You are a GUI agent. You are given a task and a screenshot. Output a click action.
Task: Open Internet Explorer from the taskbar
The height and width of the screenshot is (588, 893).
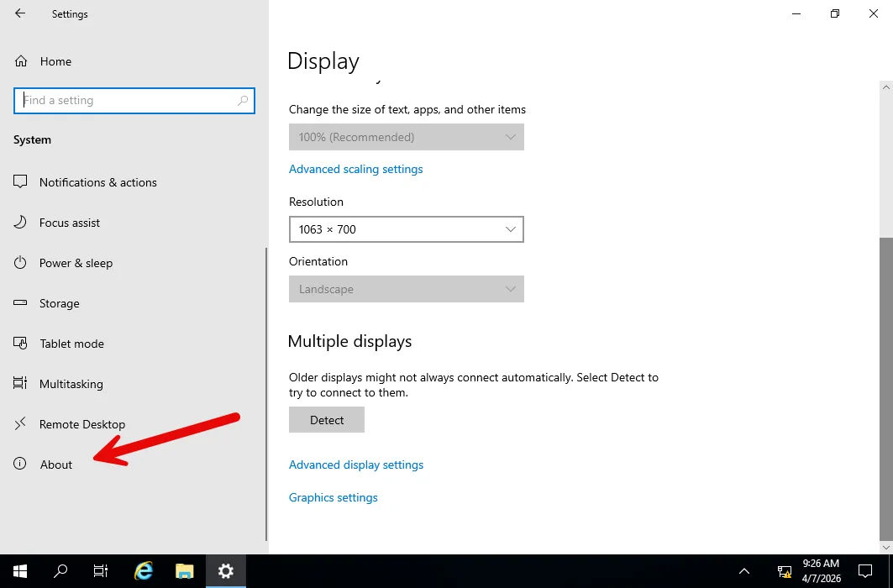click(x=144, y=571)
